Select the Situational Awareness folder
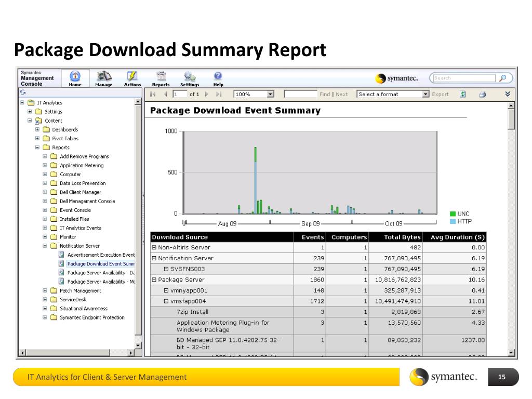 pyautogui.click(x=84, y=309)
